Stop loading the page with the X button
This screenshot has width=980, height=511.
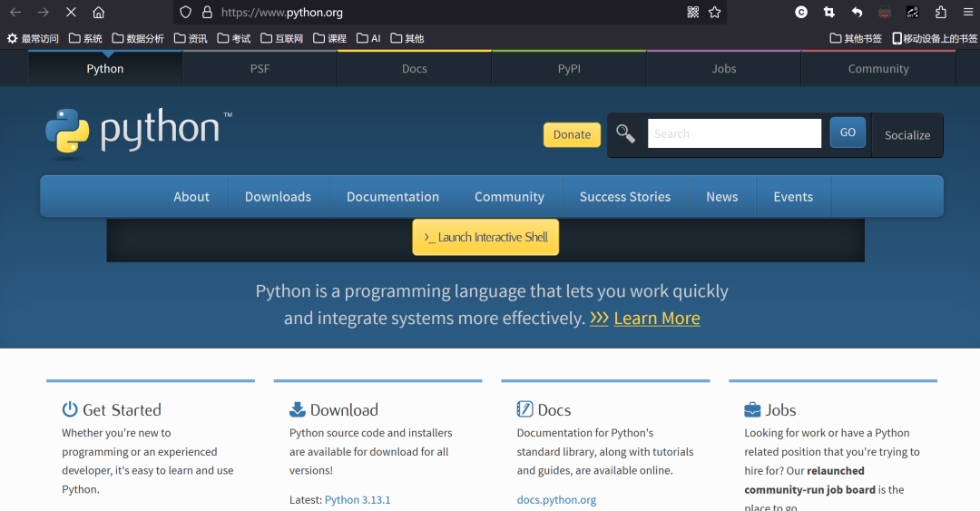71,12
